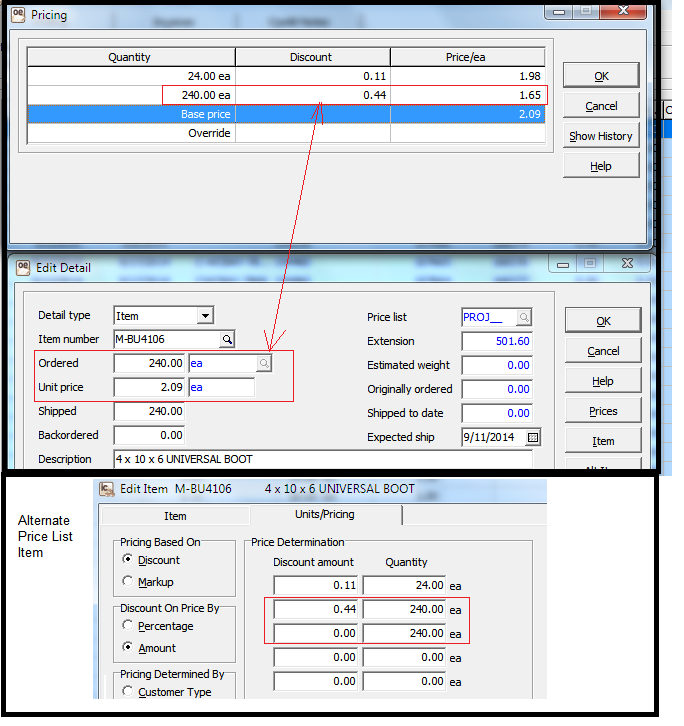Expand the Detail type dropdown
684x726 pixels.
coord(205,316)
